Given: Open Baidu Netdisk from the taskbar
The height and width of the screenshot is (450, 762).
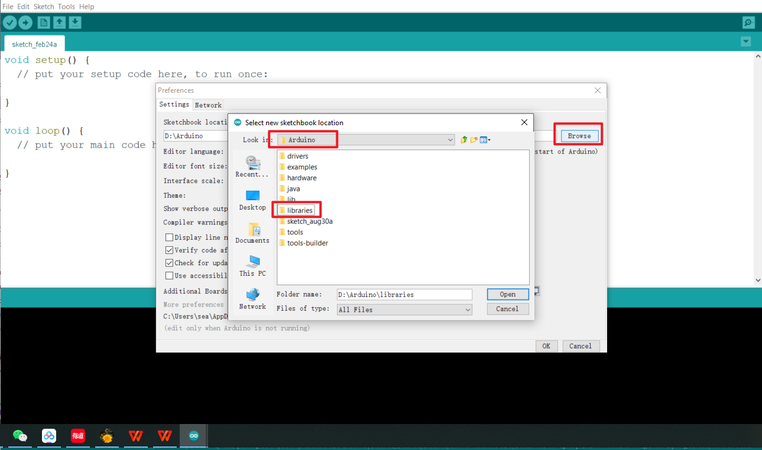Looking at the screenshot, I should point(49,436).
